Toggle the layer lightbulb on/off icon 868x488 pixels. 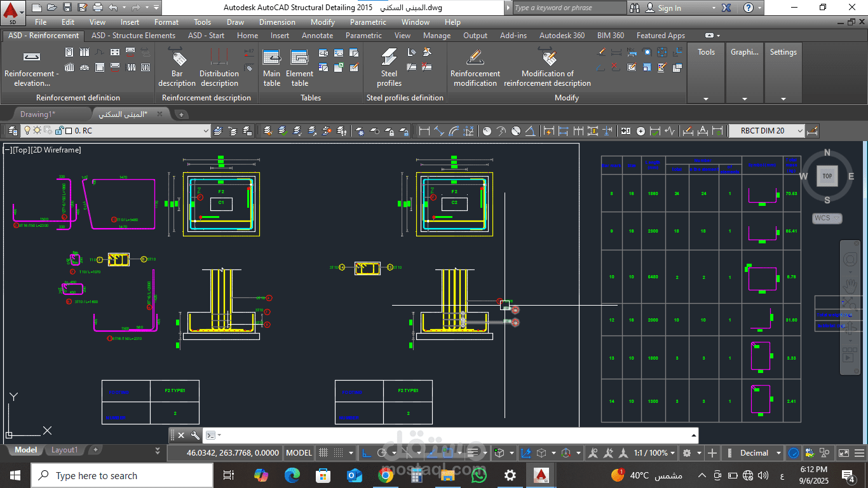tap(27, 130)
